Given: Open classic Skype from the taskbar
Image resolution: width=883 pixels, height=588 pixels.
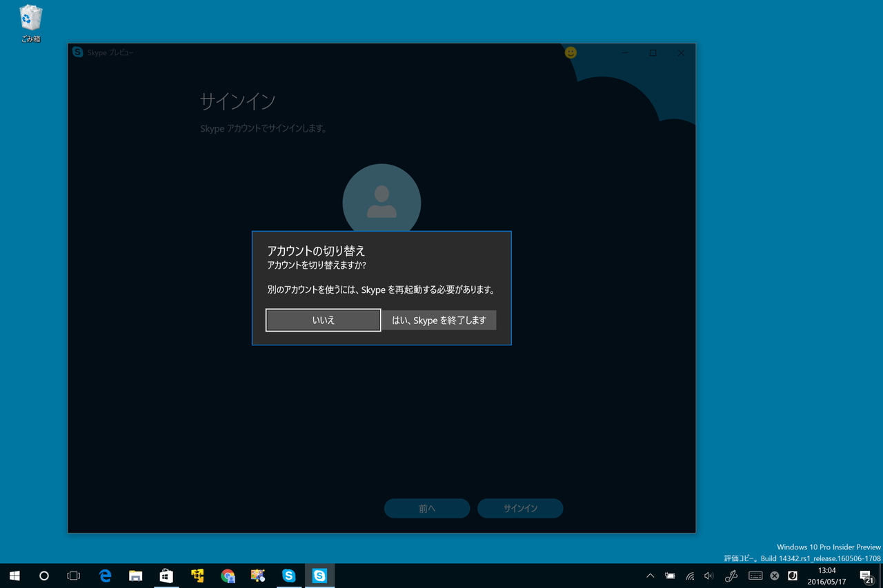Looking at the screenshot, I should click(x=288, y=576).
